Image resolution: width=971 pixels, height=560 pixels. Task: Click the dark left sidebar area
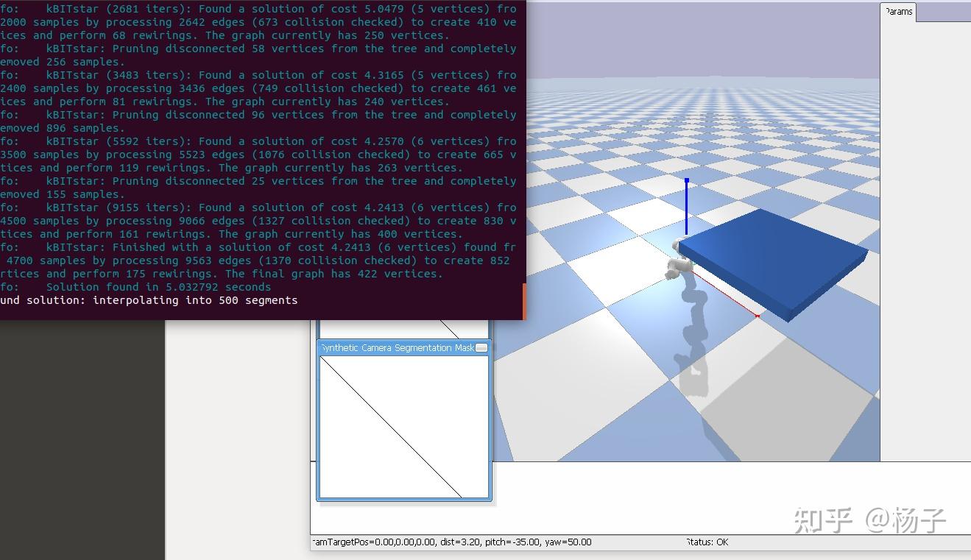(x=81, y=442)
